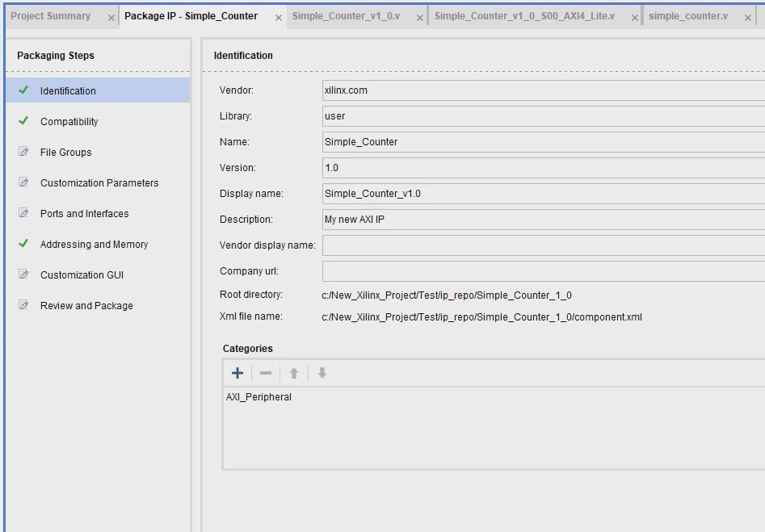Click the green checkmark beside Identification

click(x=23, y=90)
